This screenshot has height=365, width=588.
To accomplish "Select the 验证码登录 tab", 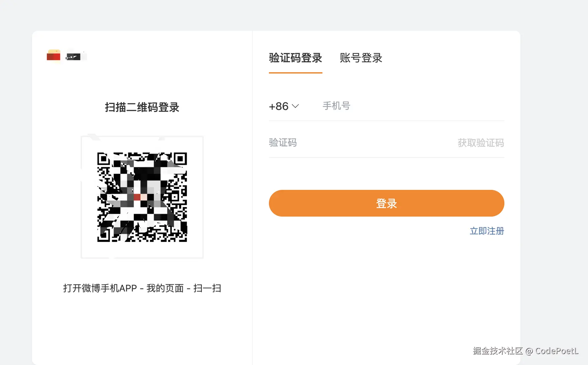I will pyautogui.click(x=295, y=58).
